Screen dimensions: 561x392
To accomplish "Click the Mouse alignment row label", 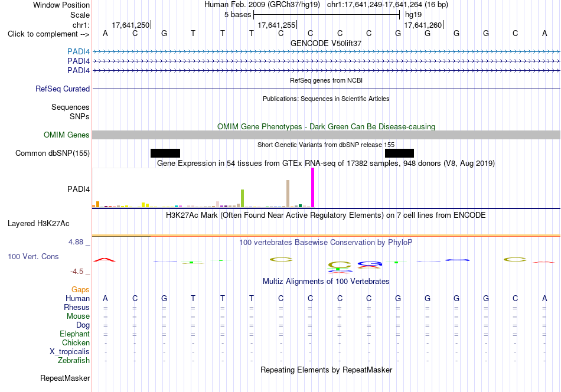I will tap(78, 316).
